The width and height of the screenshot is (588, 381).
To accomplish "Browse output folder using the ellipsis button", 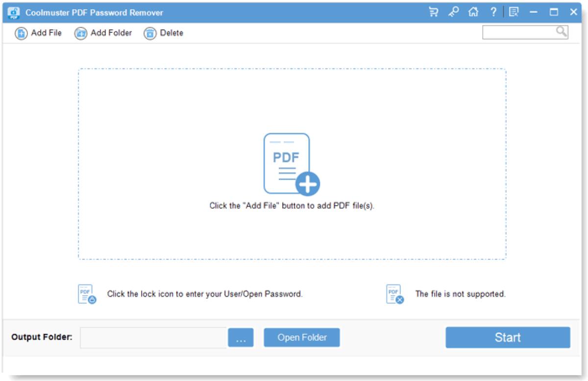I will coord(241,337).
